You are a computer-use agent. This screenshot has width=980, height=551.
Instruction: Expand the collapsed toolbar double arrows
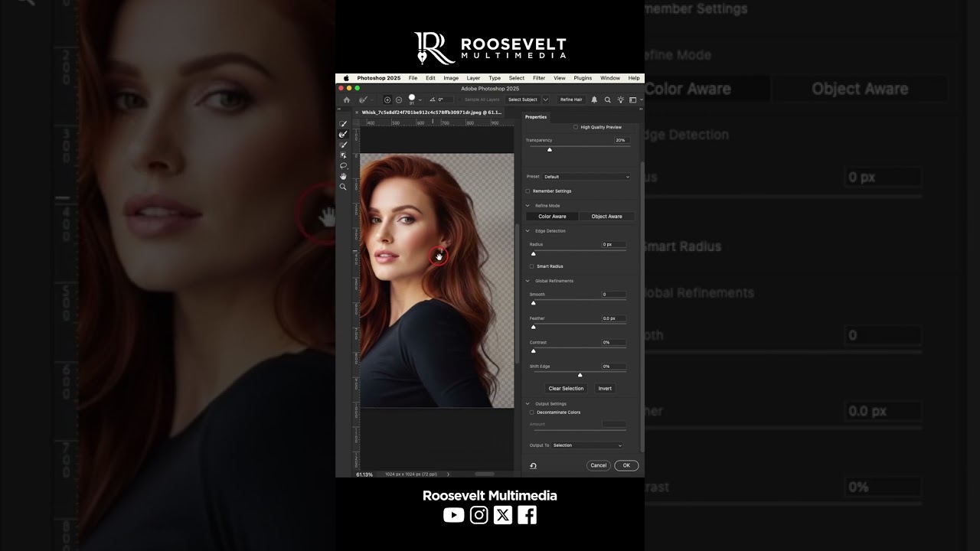pos(339,110)
